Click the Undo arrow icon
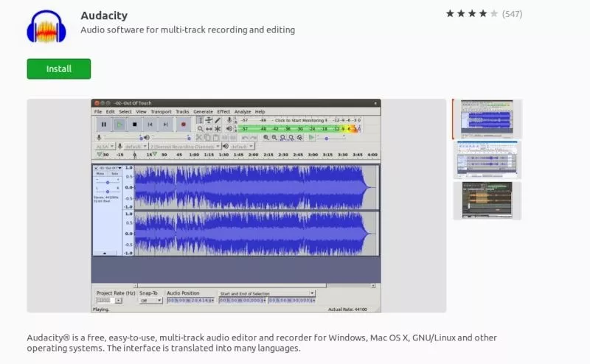 click(x=245, y=138)
